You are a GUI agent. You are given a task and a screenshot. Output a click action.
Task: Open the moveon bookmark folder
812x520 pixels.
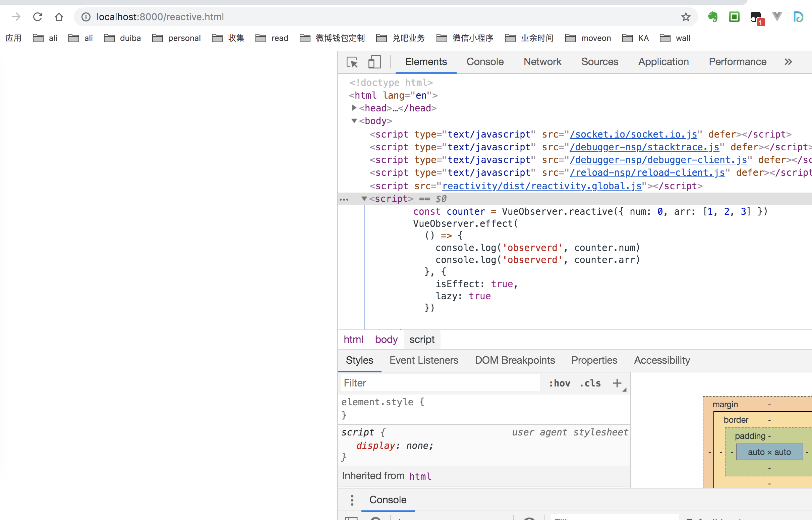point(588,38)
